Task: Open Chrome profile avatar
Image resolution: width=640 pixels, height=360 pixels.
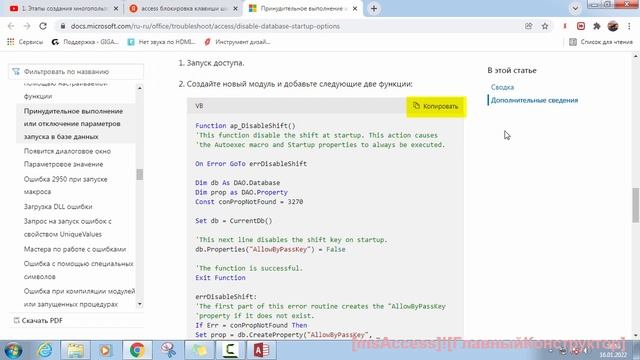Action: click(613, 26)
